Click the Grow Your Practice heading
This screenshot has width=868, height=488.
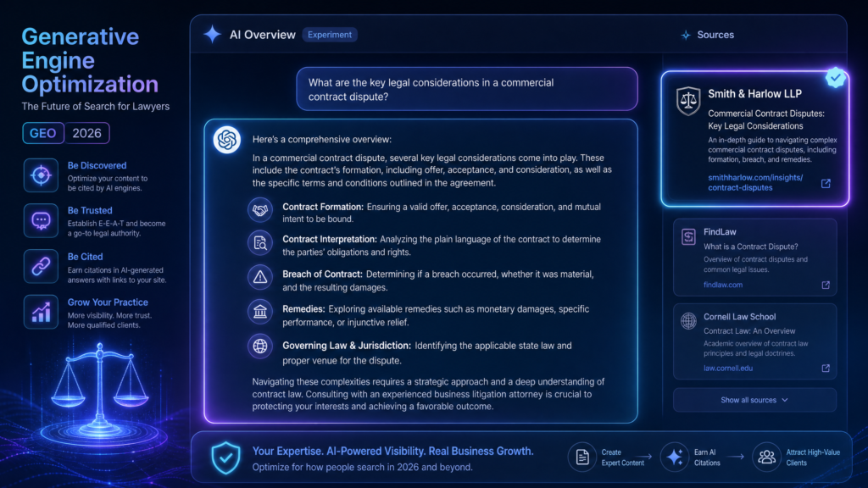pyautogui.click(x=108, y=302)
